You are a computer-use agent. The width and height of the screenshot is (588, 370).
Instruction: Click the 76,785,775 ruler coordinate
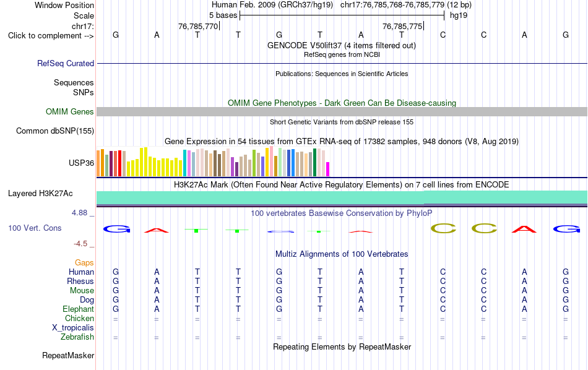tap(402, 26)
